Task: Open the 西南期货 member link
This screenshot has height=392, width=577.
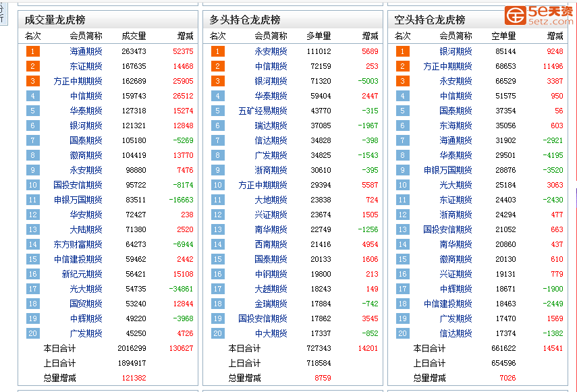Action: [x=271, y=244]
